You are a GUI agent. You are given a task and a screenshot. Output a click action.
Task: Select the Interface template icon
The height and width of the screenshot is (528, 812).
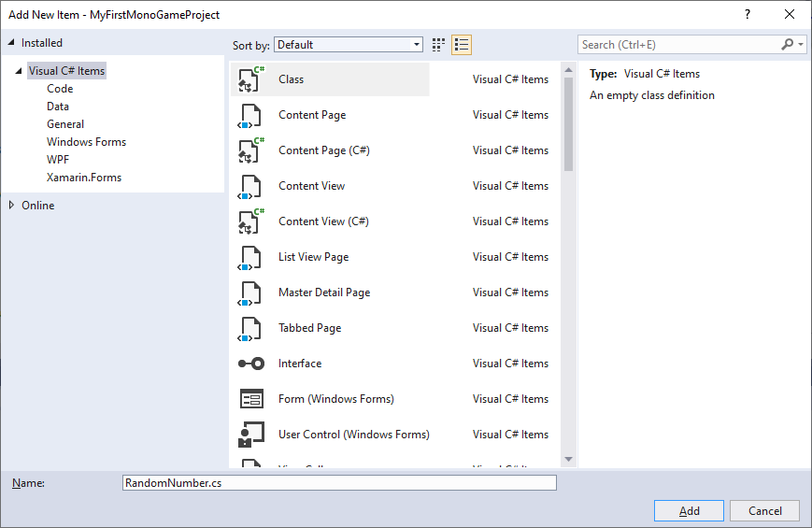pos(249,364)
